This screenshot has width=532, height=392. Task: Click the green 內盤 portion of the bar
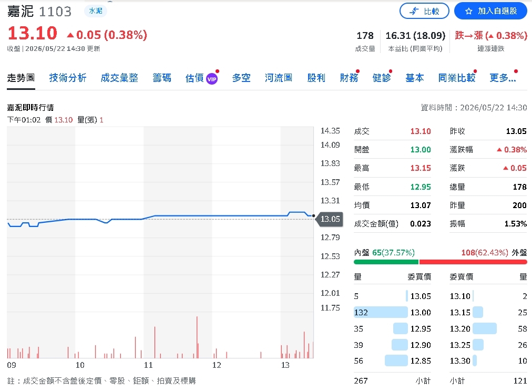pos(386,262)
